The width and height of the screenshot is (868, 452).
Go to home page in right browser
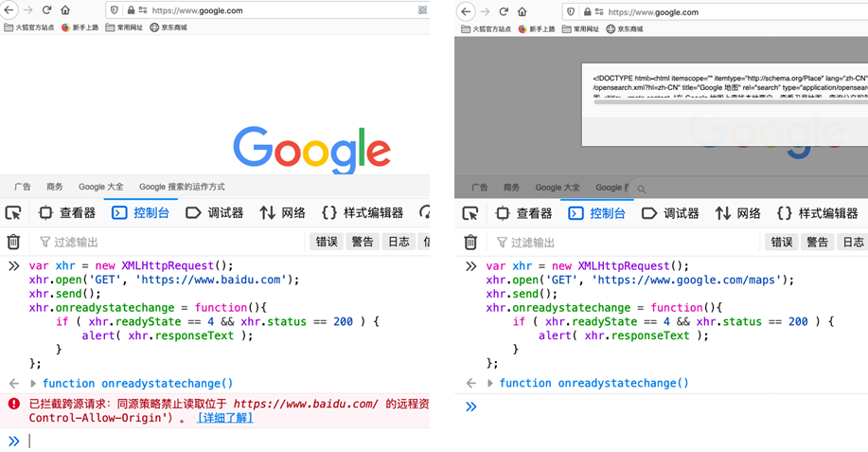click(x=522, y=11)
